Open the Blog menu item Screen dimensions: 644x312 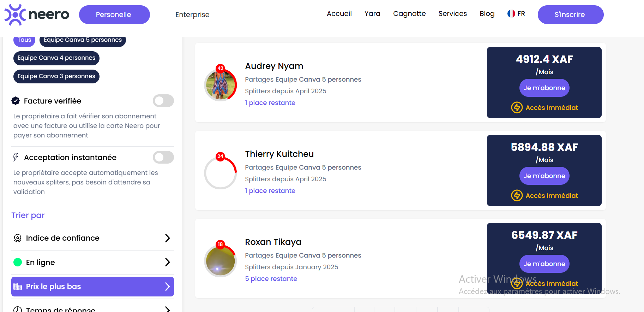(x=487, y=14)
